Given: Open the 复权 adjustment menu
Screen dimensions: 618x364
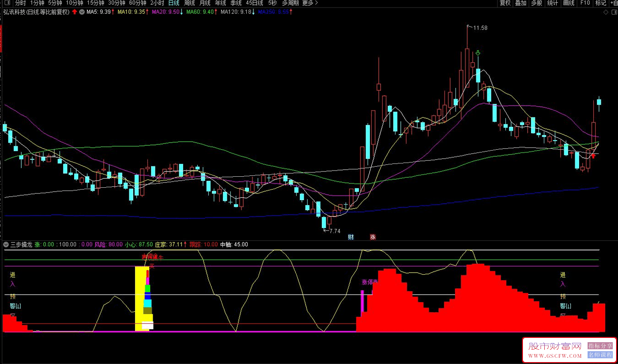Looking at the screenshot, I should [505, 3].
